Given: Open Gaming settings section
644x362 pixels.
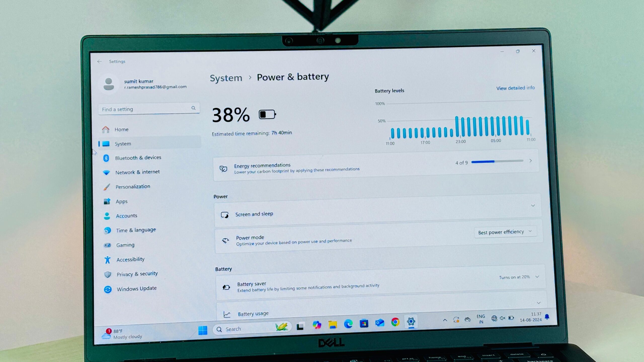Looking at the screenshot, I should 125,244.
